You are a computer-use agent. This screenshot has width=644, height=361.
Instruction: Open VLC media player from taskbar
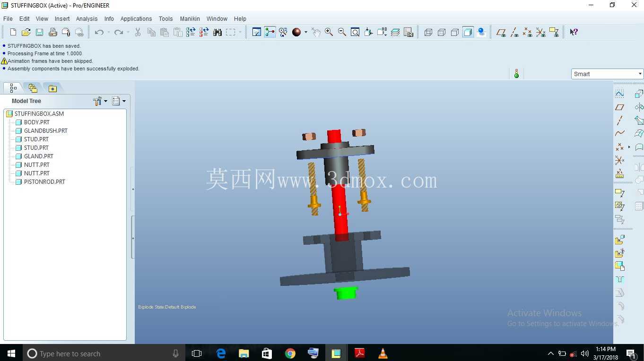(x=383, y=353)
